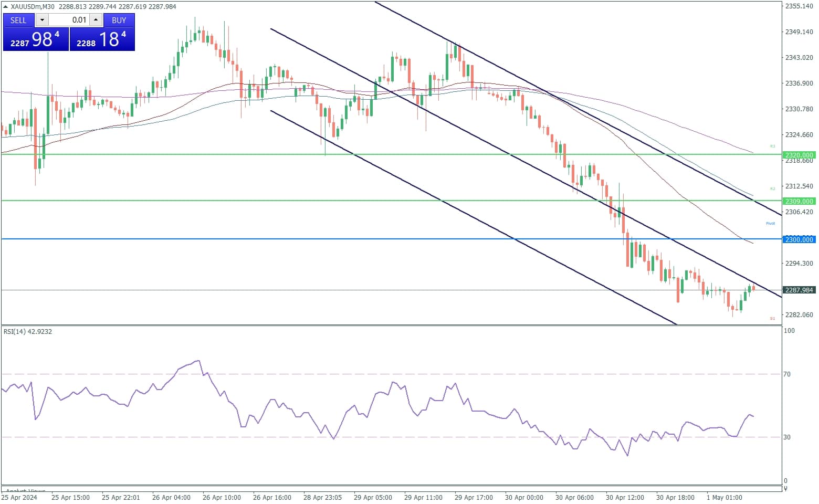Click the 25 Apr 22:01 time label
Image resolution: width=819 pixels, height=504 pixels.
click(x=121, y=497)
